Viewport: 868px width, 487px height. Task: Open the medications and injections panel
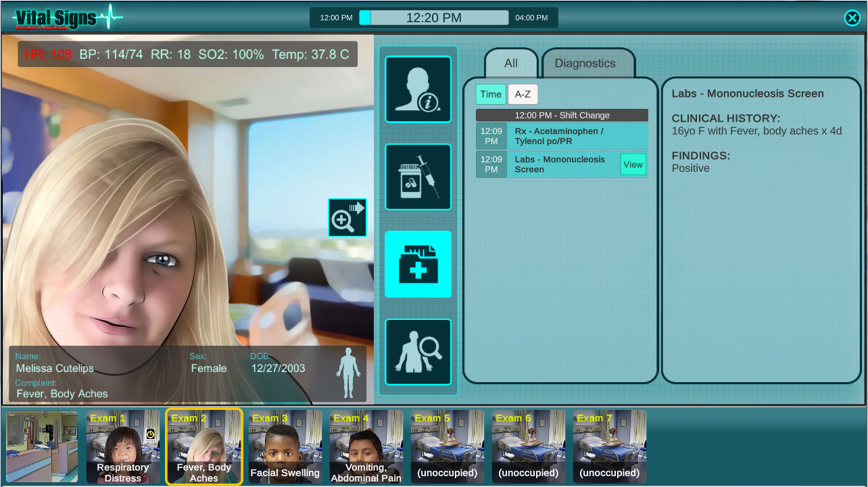[x=418, y=177]
